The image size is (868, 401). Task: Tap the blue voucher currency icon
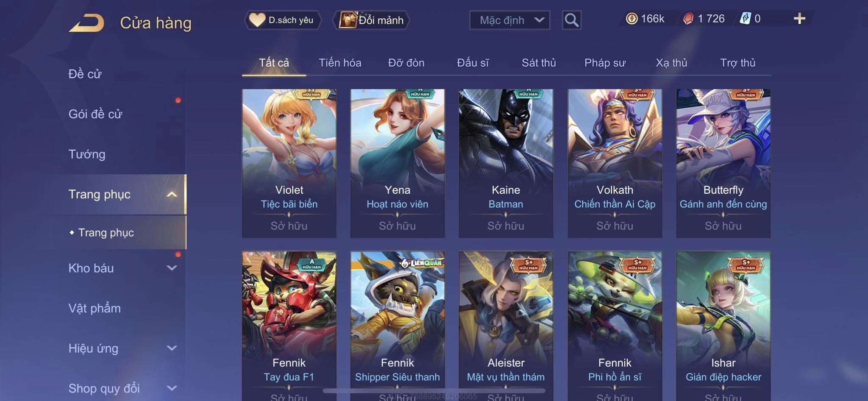(x=745, y=19)
